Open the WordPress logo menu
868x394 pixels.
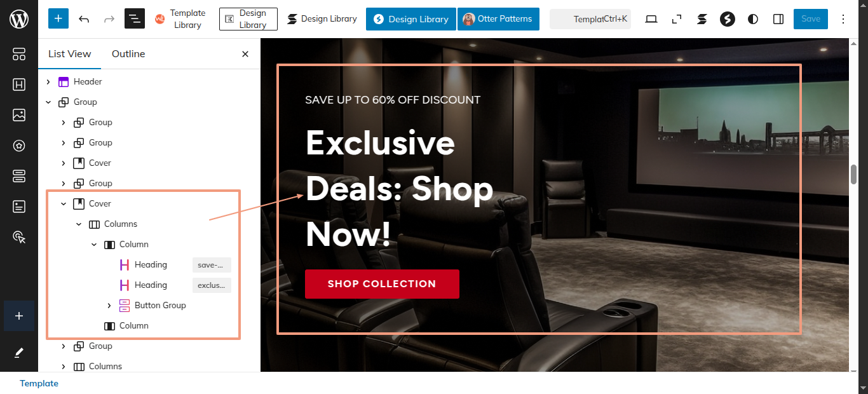pyautogui.click(x=19, y=19)
